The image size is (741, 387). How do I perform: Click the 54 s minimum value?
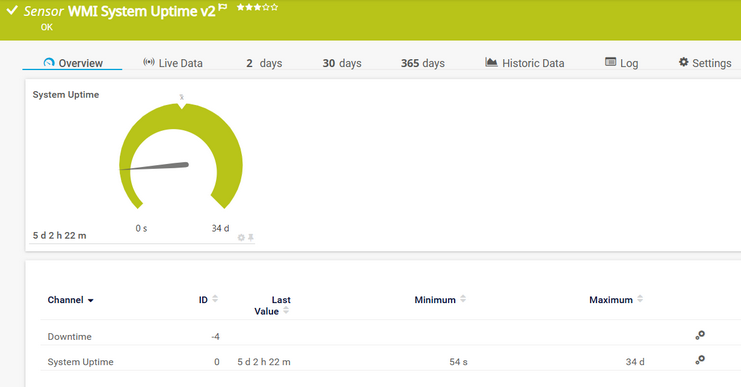tap(458, 362)
